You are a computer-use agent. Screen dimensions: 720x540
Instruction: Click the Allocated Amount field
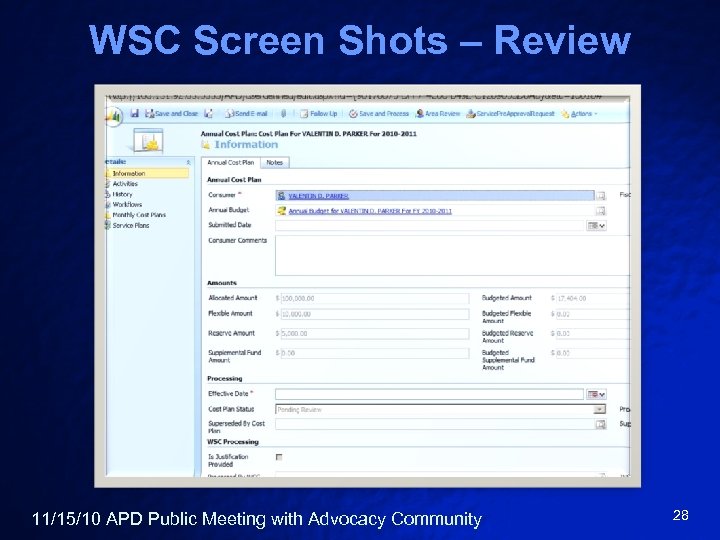[x=375, y=298]
